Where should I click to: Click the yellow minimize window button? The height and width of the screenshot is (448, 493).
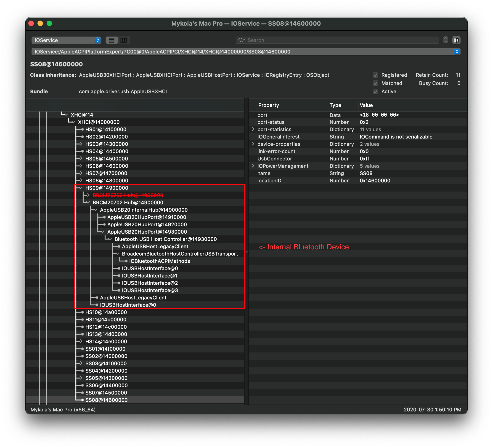click(40, 24)
